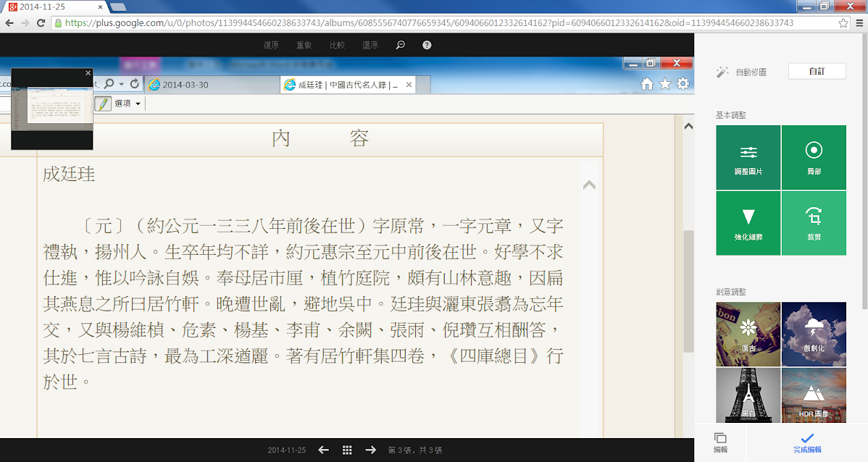This screenshot has height=462, width=868.
Task: Click the sidebar vertical scrollbar
Action: (x=864, y=171)
